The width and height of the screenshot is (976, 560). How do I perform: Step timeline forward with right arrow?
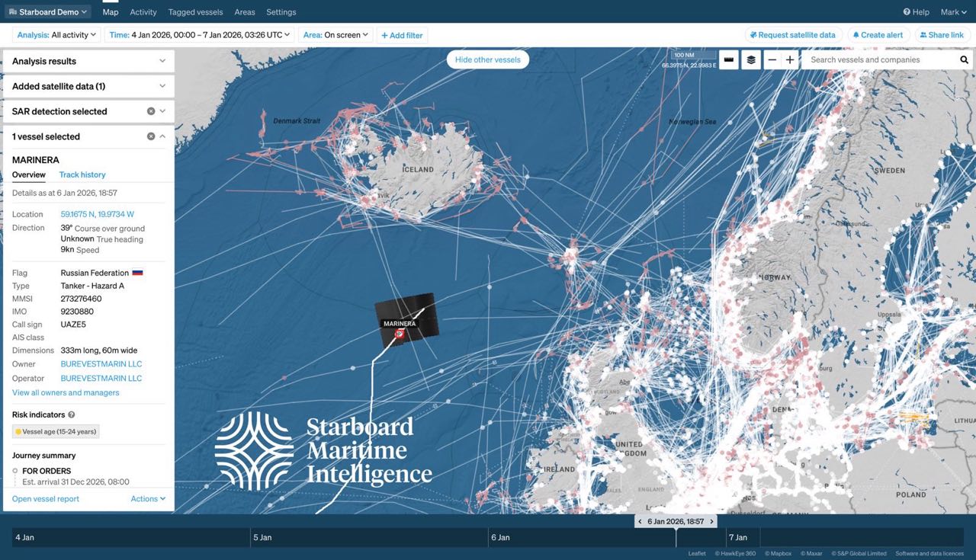tap(711, 522)
